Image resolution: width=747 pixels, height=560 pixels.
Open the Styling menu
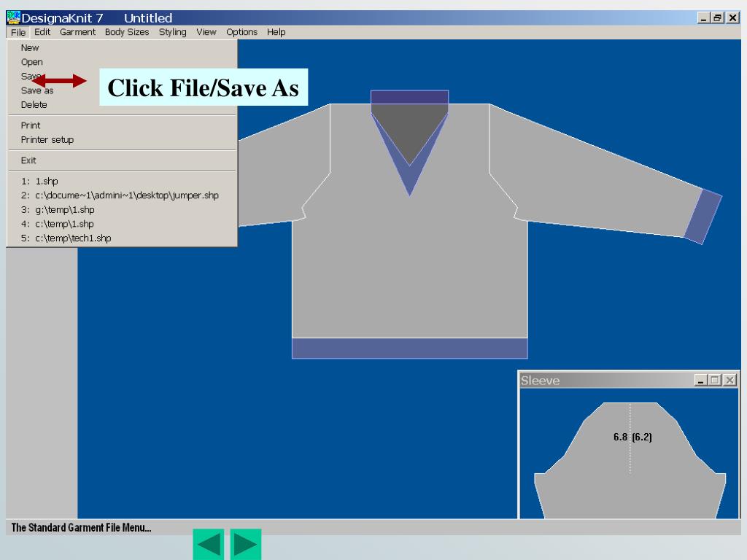click(x=172, y=32)
